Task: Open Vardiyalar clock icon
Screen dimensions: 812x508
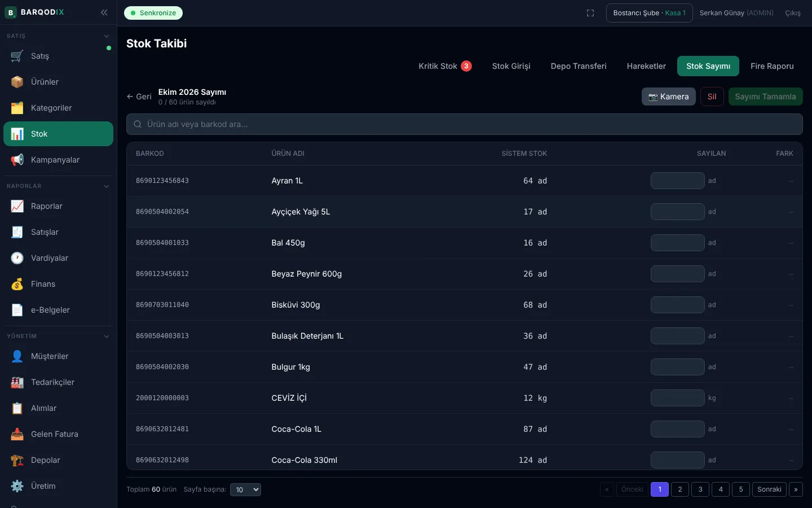Action: coord(17,258)
